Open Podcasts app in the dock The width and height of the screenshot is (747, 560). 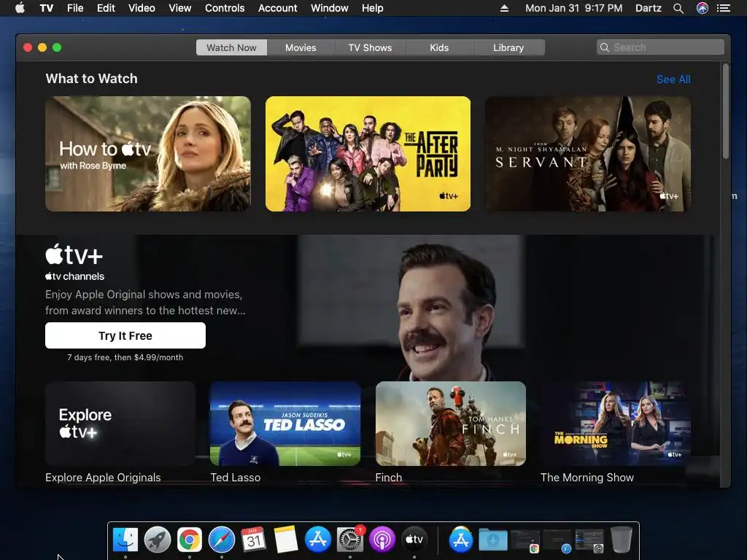(x=382, y=540)
